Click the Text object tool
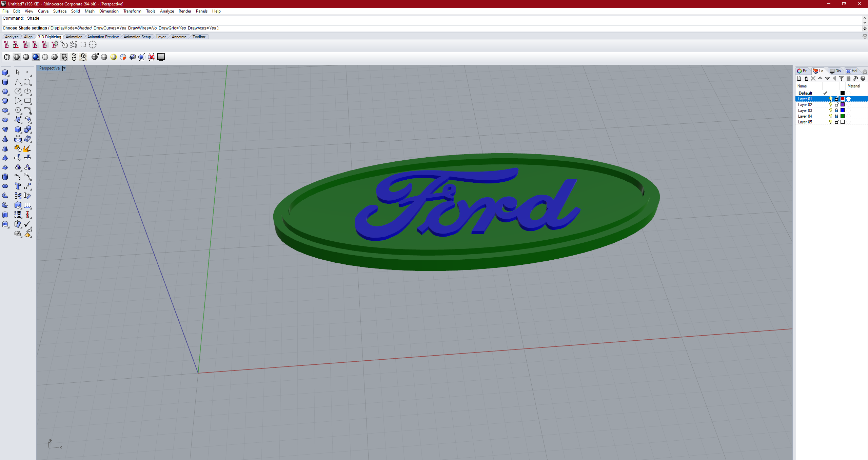 18,186
